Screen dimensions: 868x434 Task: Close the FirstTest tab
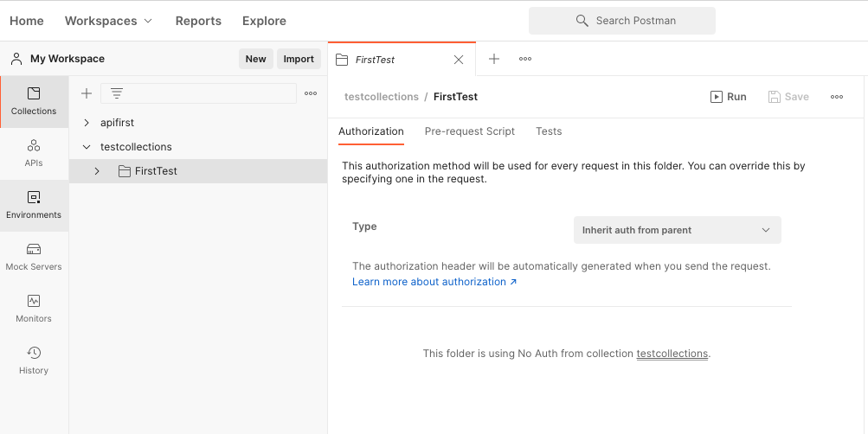click(459, 60)
